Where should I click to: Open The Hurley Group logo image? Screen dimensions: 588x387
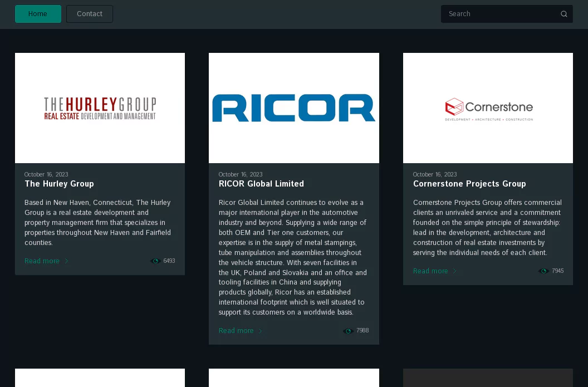coord(100,108)
